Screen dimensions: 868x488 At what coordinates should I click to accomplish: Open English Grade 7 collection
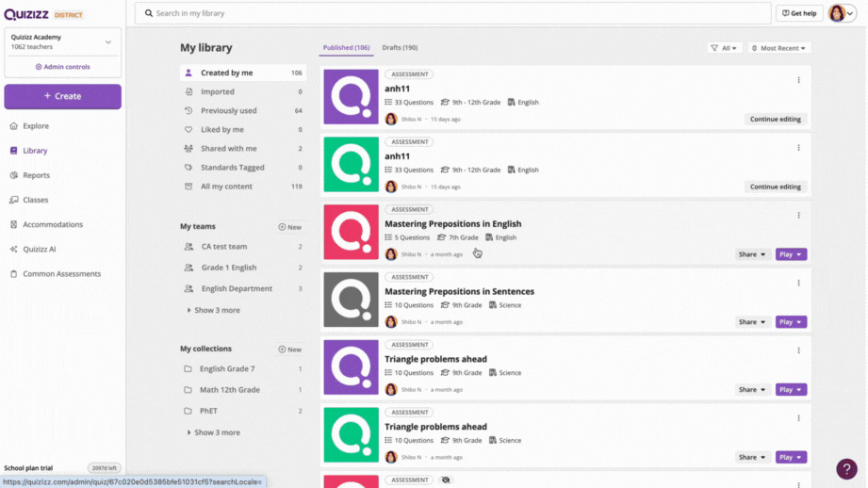coord(243,369)
